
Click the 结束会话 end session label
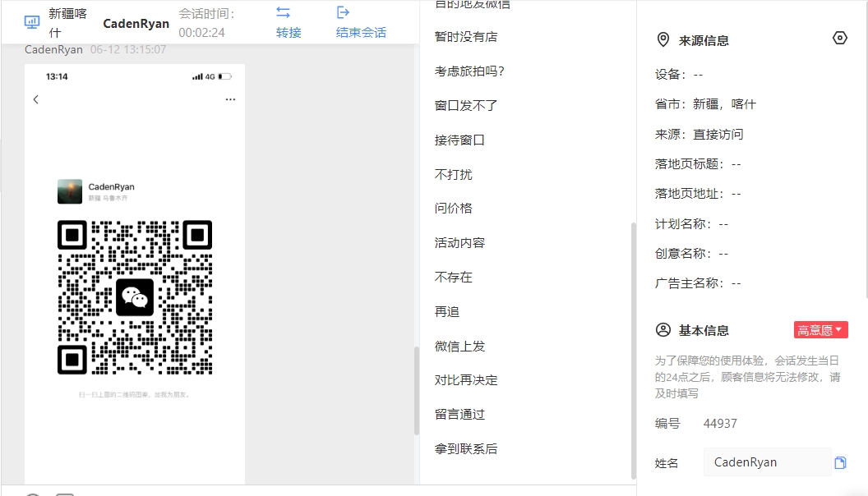coord(361,33)
